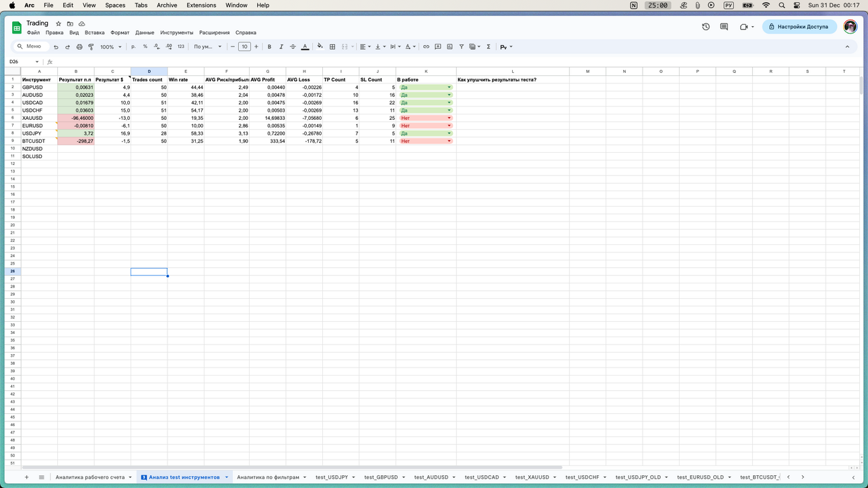
Task: Open the Вставка menu
Action: pos(94,32)
